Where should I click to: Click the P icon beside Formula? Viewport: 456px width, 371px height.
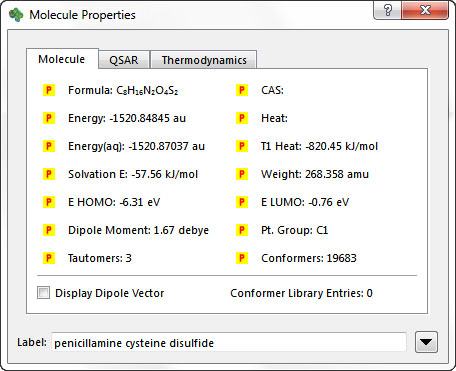pyautogui.click(x=49, y=90)
